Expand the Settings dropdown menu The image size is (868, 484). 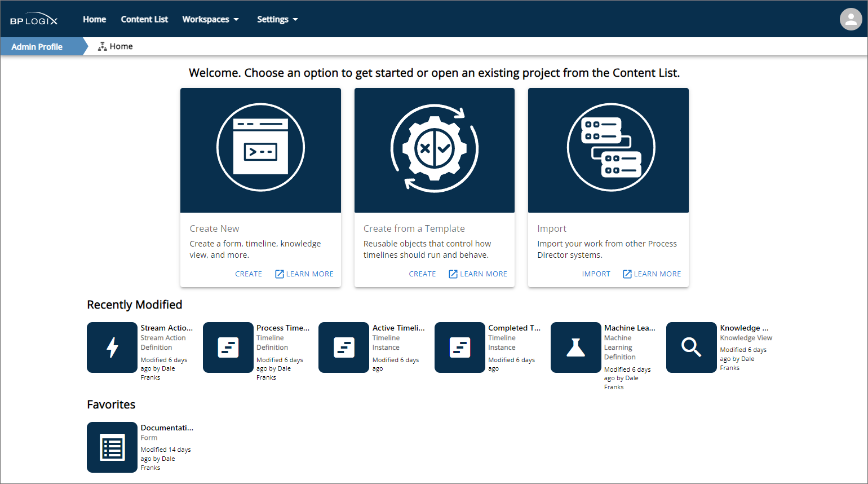coord(277,19)
